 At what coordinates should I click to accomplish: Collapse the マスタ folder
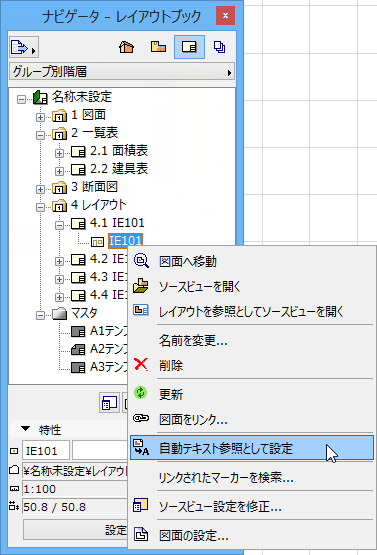(x=40, y=315)
